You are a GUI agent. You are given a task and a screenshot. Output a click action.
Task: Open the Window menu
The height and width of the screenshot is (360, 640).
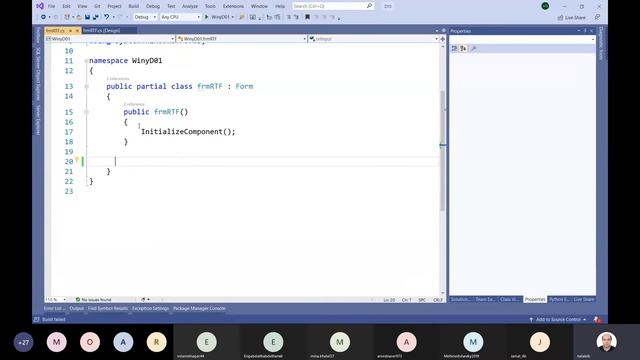pyautogui.click(x=259, y=6)
